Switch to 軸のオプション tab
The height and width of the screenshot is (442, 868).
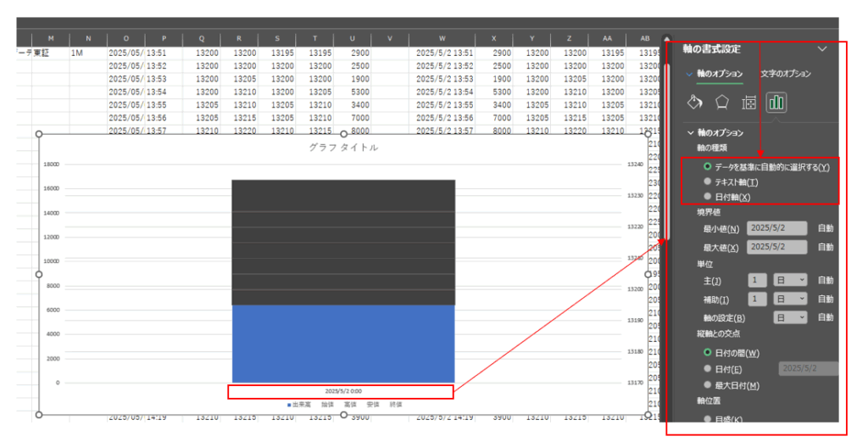(x=720, y=74)
